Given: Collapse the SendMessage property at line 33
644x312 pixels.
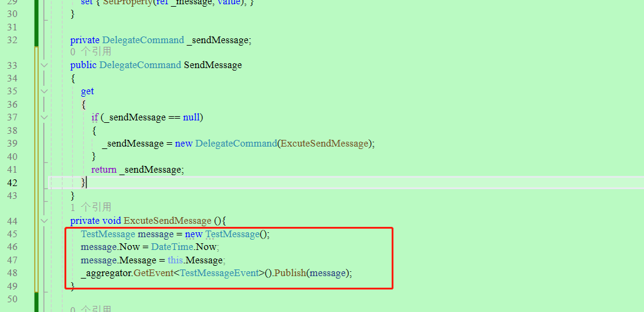Looking at the screenshot, I should pos(44,65).
